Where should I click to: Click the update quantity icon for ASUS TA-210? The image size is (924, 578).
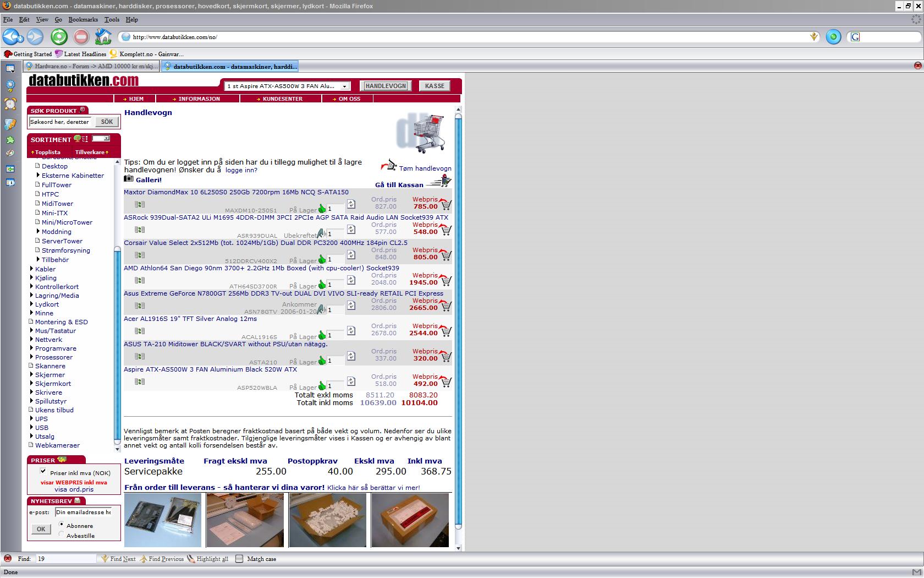point(351,356)
